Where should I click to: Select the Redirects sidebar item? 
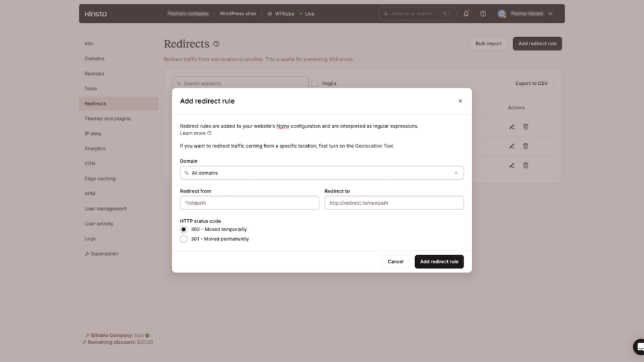[118, 104]
